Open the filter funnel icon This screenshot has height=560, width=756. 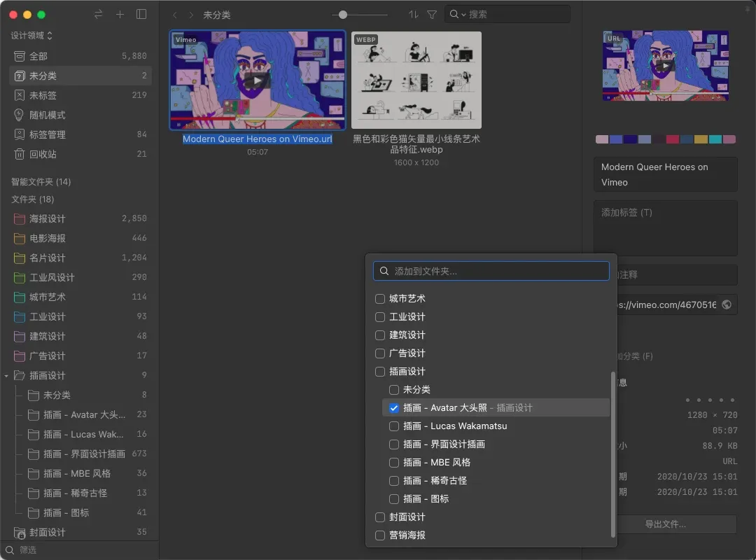pyautogui.click(x=432, y=15)
